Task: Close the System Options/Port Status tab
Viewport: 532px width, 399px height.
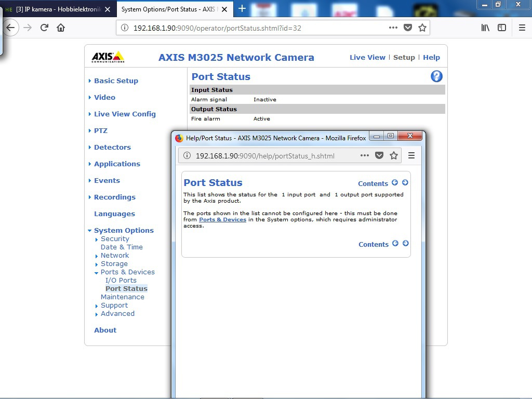Action: [224, 9]
